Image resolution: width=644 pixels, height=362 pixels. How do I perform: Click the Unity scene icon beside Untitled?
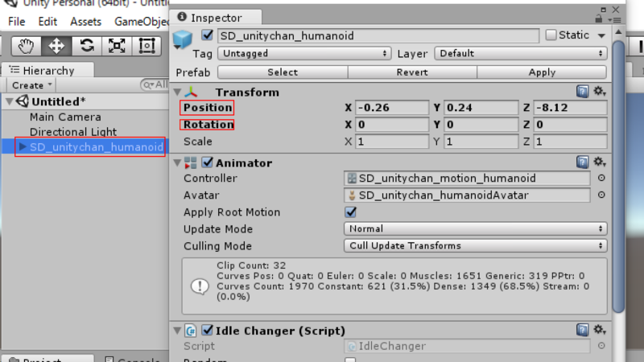pos(23,101)
